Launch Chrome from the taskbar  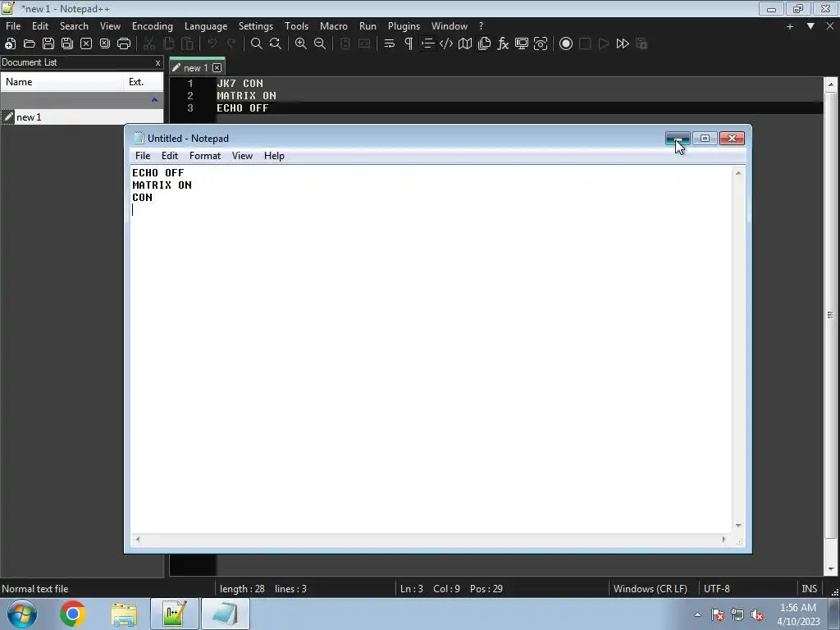tap(73, 614)
